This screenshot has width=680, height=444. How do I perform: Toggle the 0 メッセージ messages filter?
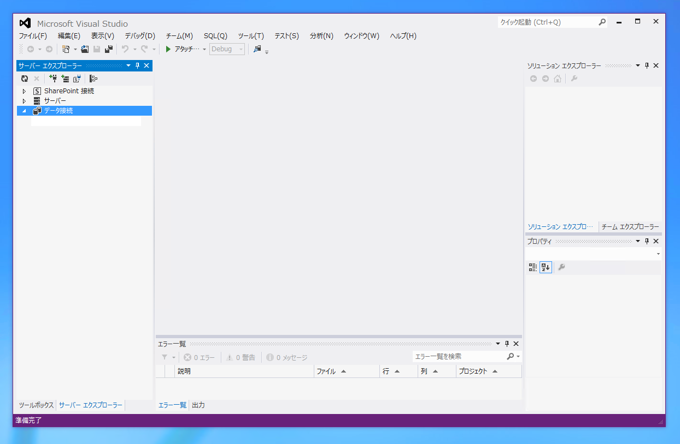(x=287, y=357)
